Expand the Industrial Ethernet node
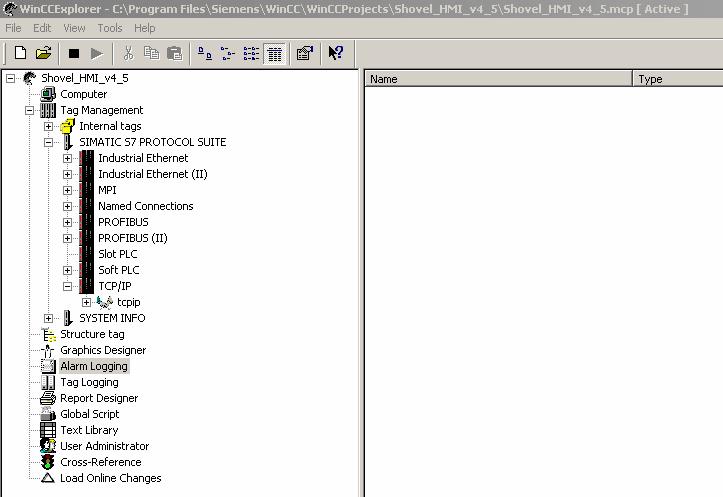 pos(67,159)
